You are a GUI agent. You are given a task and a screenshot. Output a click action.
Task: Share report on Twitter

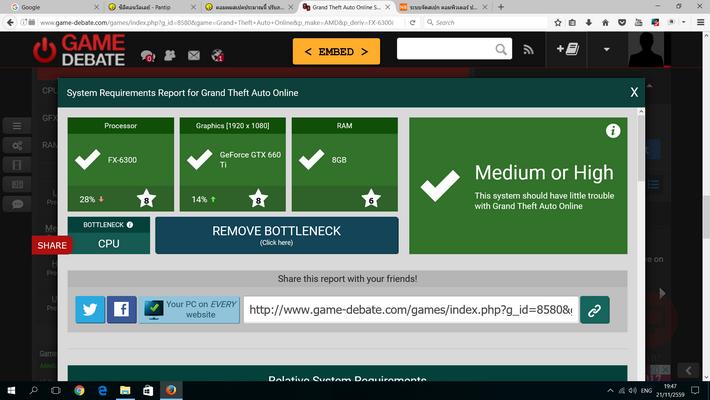click(x=90, y=309)
